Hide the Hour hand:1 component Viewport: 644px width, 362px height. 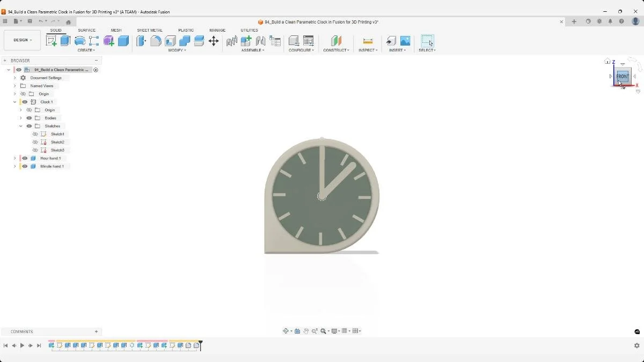25,158
